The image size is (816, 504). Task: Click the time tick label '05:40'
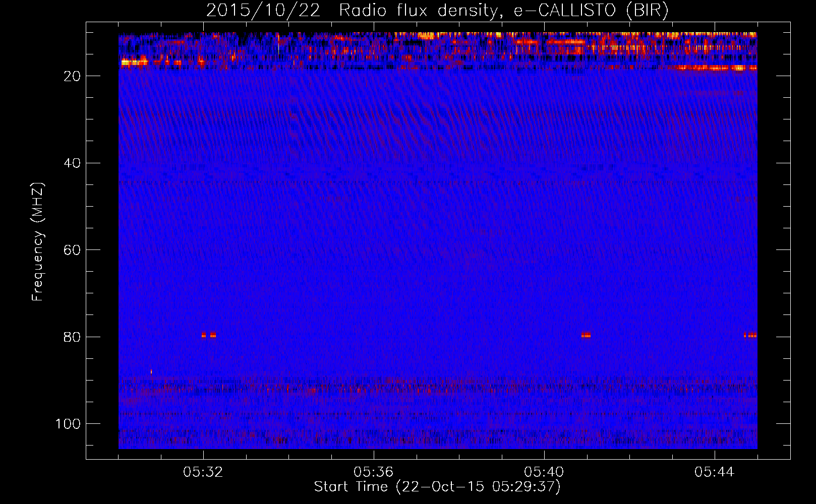(544, 472)
